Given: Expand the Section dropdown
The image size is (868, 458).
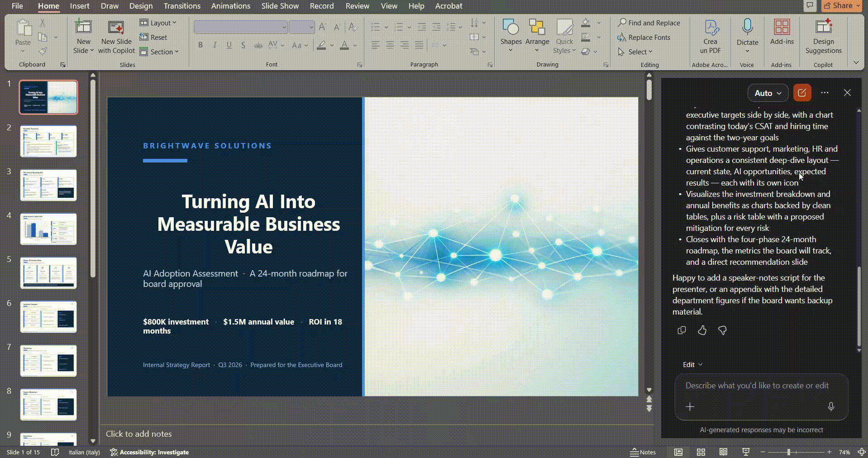Looking at the screenshot, I should [159, 52].
